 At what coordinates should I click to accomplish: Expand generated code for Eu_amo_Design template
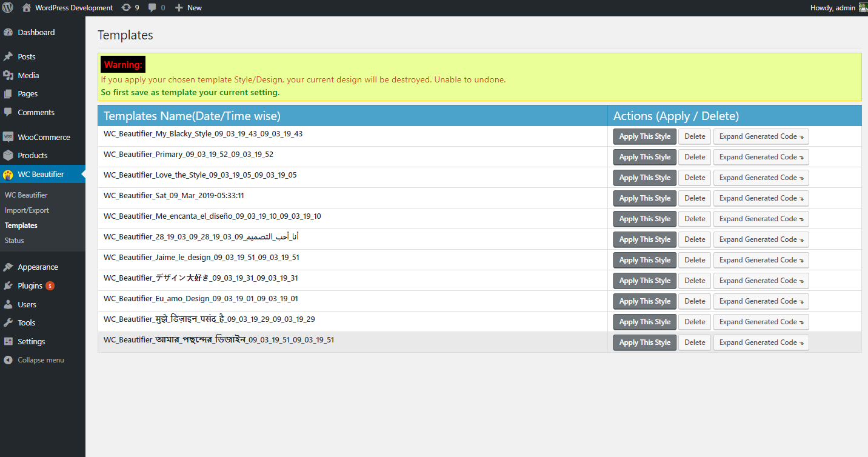click(x=761, y=301)
